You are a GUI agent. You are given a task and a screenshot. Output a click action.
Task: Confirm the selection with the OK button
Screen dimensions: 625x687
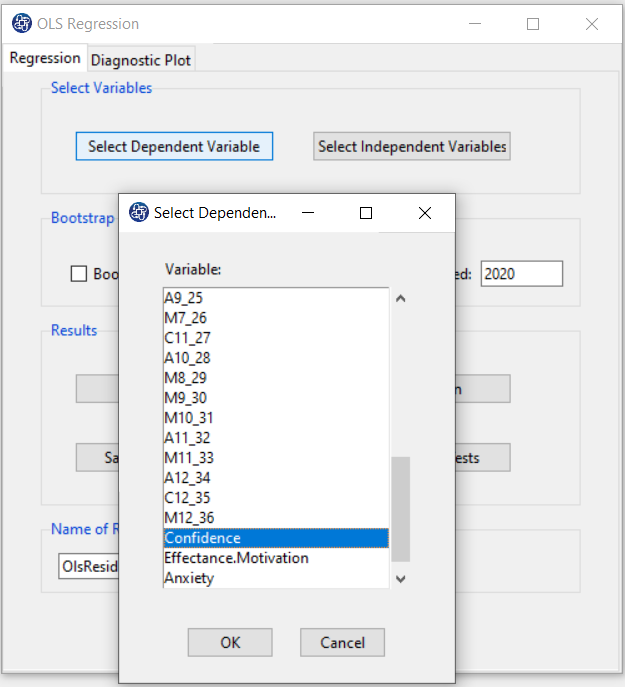230,642
